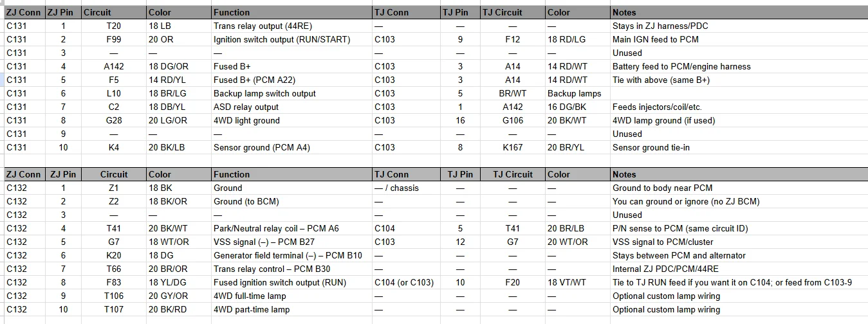Select the '4WD full-time lamp' cell
Screen dimensions: 868x324
click(291, 296)
